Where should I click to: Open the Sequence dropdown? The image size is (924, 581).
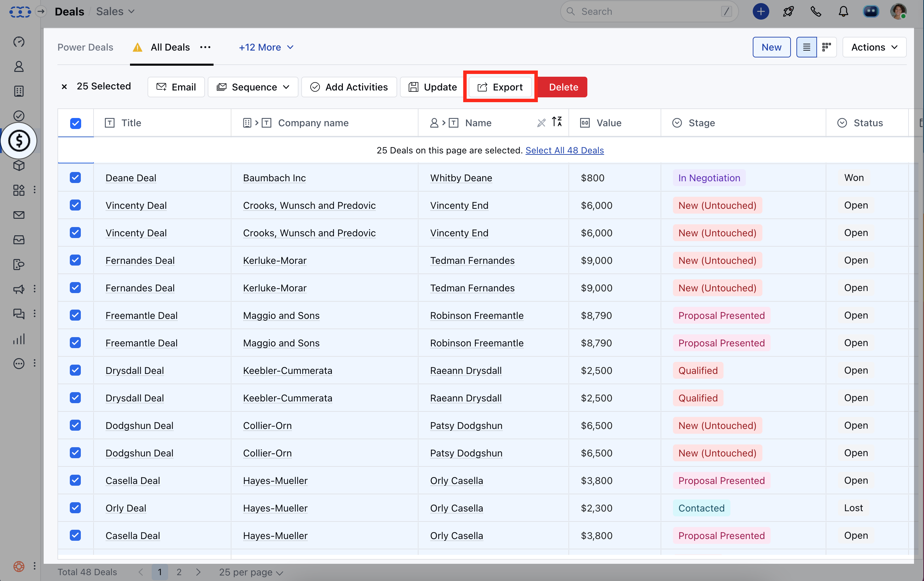(253, 87)
